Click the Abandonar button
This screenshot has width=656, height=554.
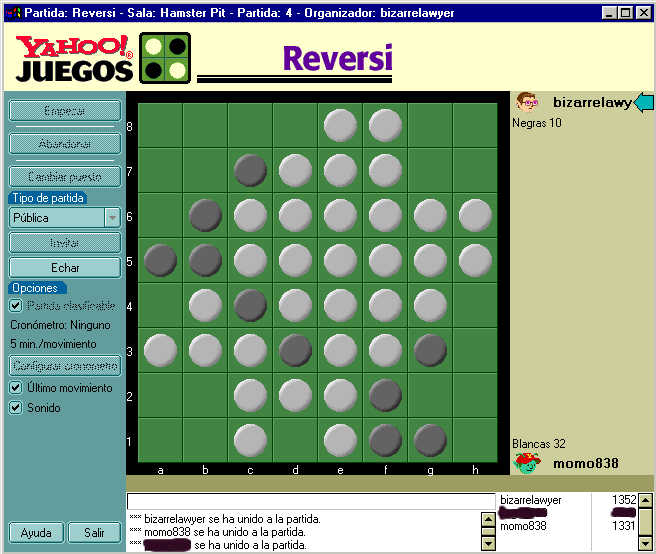[x=65, y=144]
